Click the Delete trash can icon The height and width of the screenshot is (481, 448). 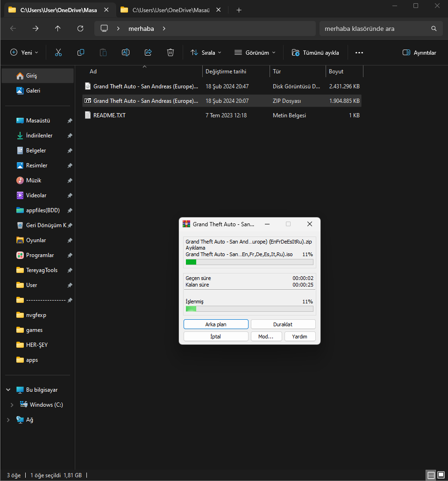171,53
